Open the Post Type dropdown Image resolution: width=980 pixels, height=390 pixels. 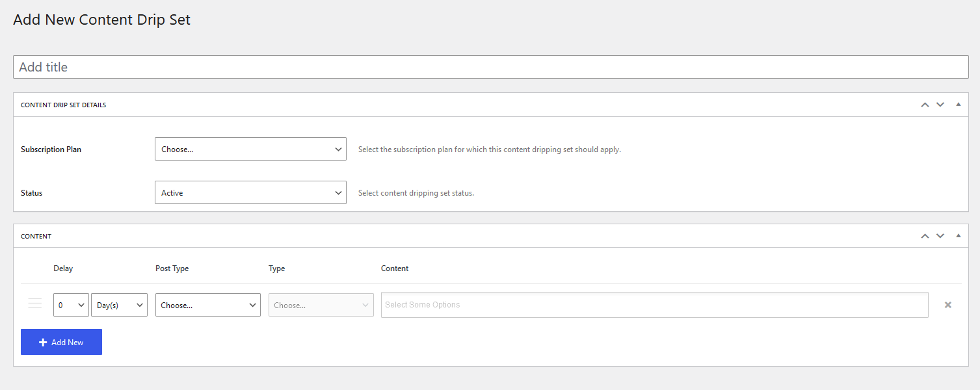tap(208, 305)
